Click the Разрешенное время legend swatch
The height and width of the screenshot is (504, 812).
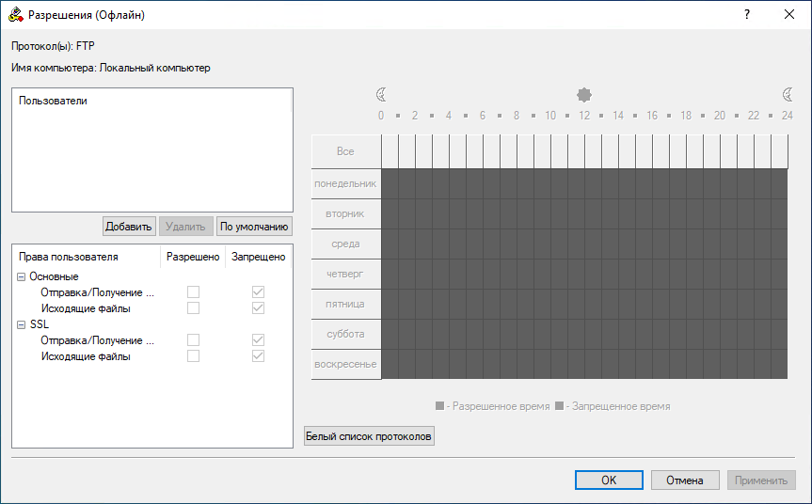coord(439,405)
